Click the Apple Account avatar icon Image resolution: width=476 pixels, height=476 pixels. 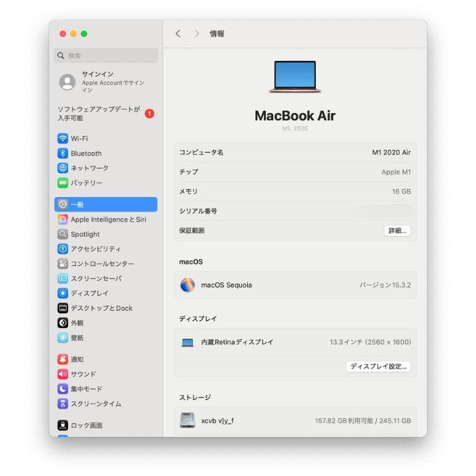coord(67,82)
